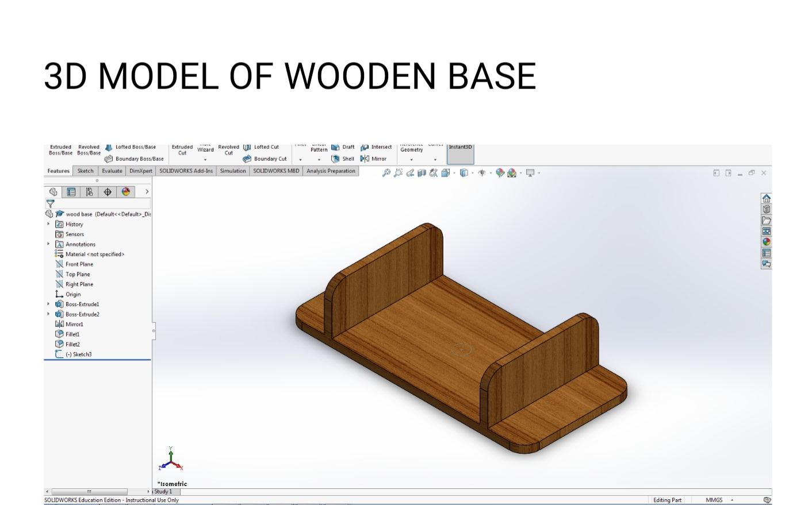This screenshot has width=812, height=505.
Task: Switch to the Sketch tab
Action: [86, 171]
